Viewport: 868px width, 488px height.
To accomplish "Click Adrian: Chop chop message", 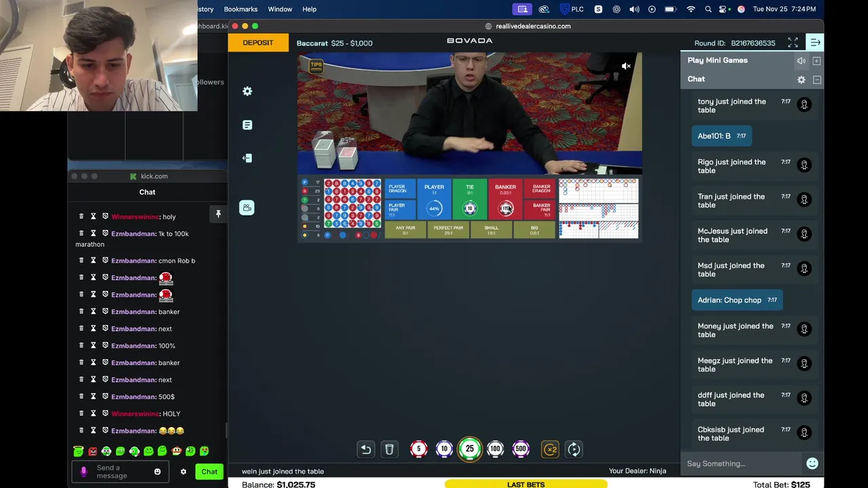I will 737,300.
